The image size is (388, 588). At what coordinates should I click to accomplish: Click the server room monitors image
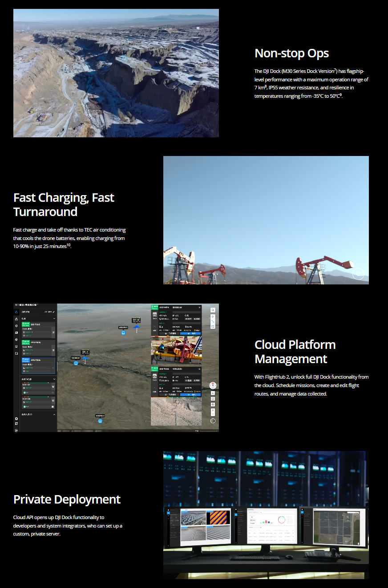(x=266, y=515)
